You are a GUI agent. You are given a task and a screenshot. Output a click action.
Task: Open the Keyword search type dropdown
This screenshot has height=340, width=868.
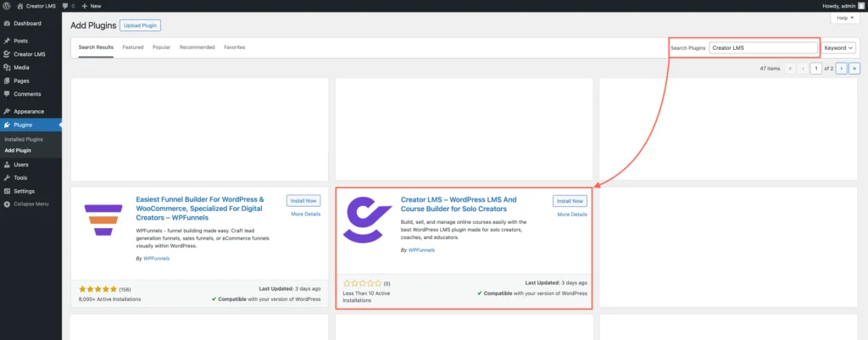coord(838,48)
